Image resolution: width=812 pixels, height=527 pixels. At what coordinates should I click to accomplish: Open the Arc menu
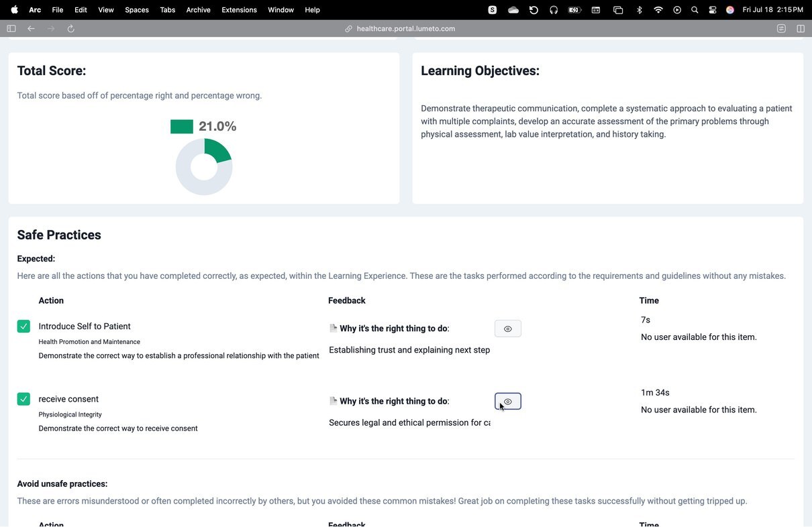pyautogui.click(x=35, y=10)
